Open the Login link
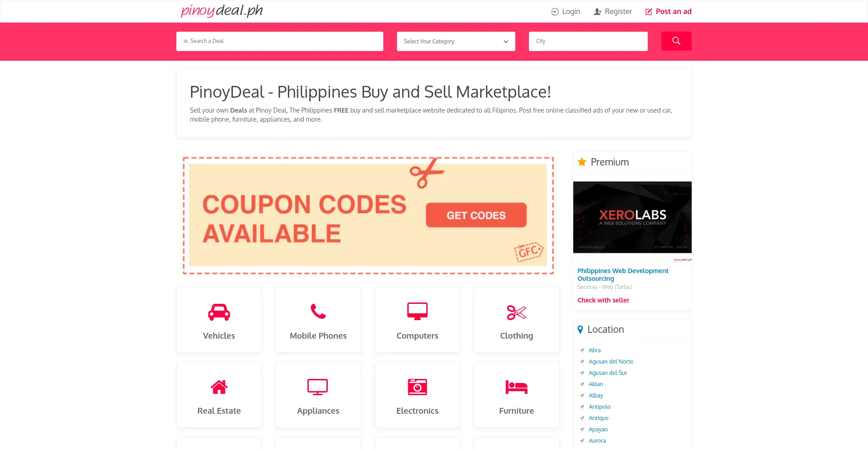Screen dimensions: 868x449 click(x=566, y=12)
